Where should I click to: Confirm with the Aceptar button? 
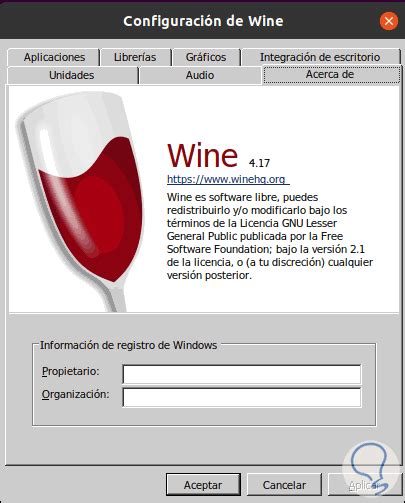(x=203, y=485)
